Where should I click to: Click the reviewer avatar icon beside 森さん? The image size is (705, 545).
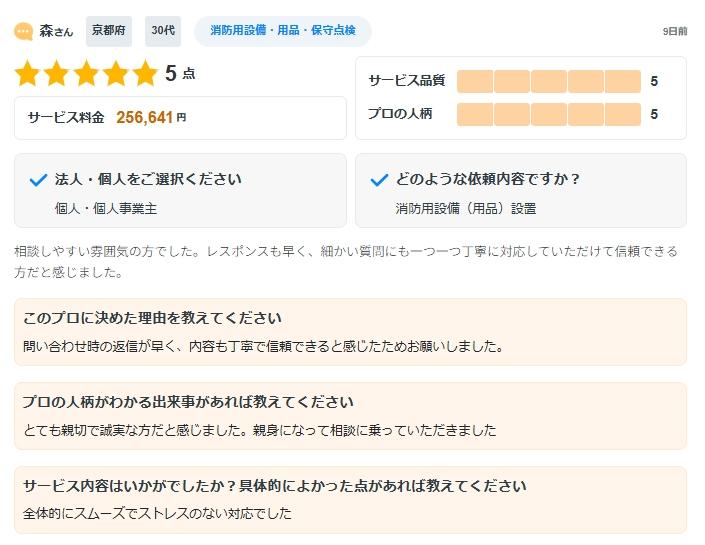[x=24, y=31]
